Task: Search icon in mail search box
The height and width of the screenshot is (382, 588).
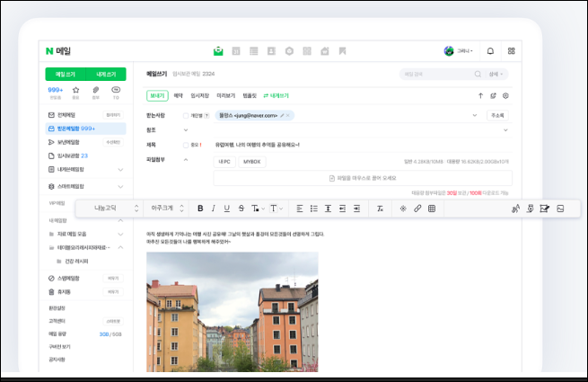Action: pyautogui.click(x=478, y=74)
